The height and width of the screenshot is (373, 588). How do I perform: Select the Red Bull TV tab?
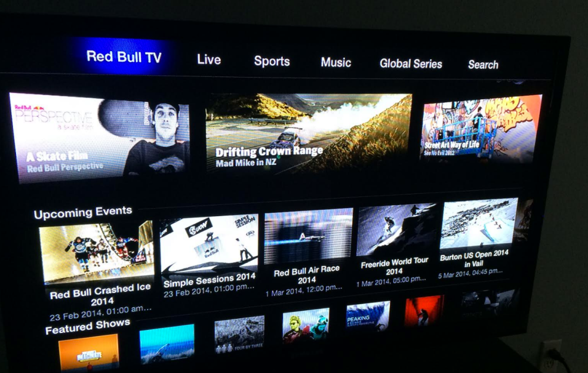coord(123,57)
